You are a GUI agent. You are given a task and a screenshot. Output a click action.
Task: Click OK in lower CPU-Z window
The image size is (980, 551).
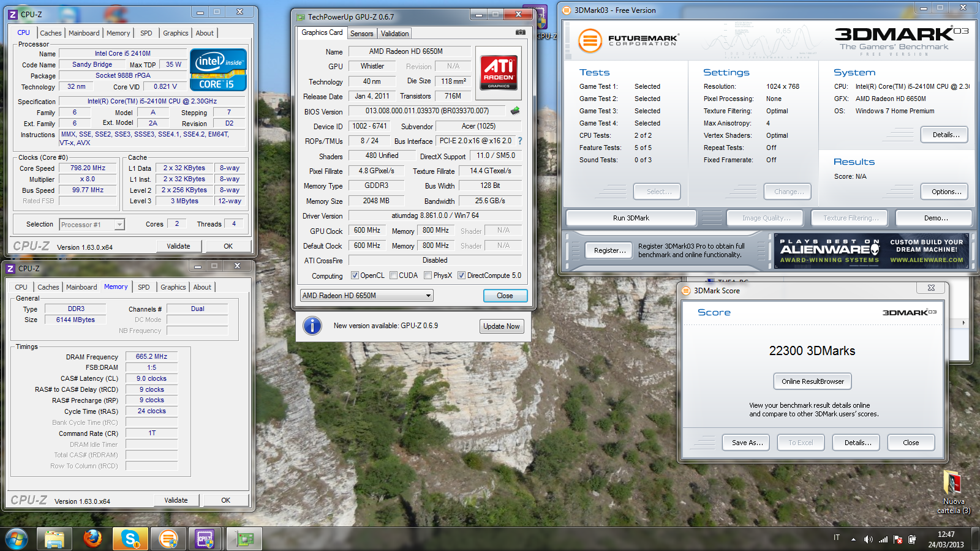226,500
